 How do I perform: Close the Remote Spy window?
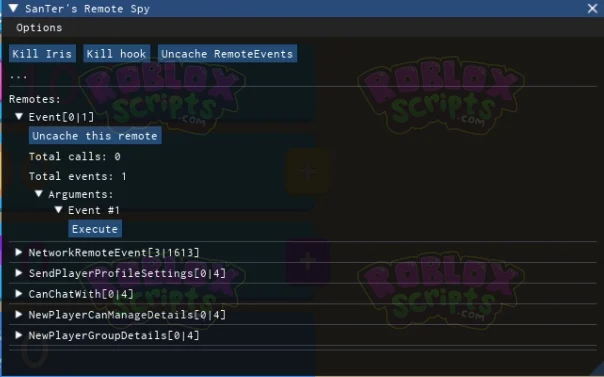point(592,8)
